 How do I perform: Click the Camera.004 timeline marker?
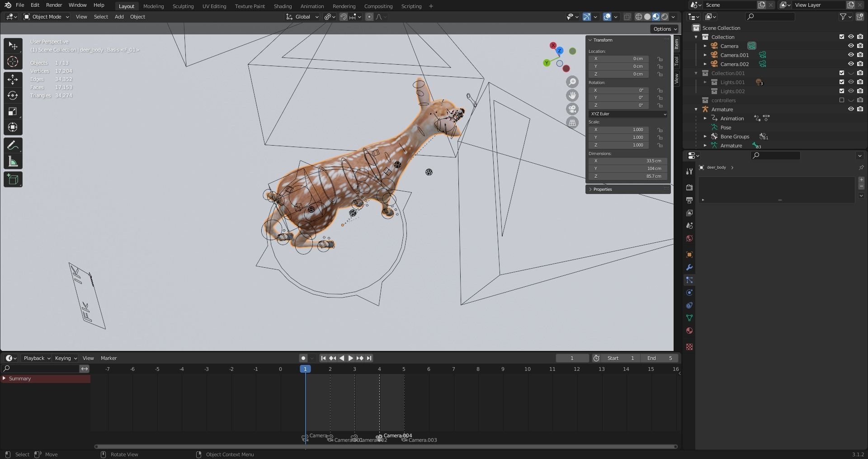point(379,437)
